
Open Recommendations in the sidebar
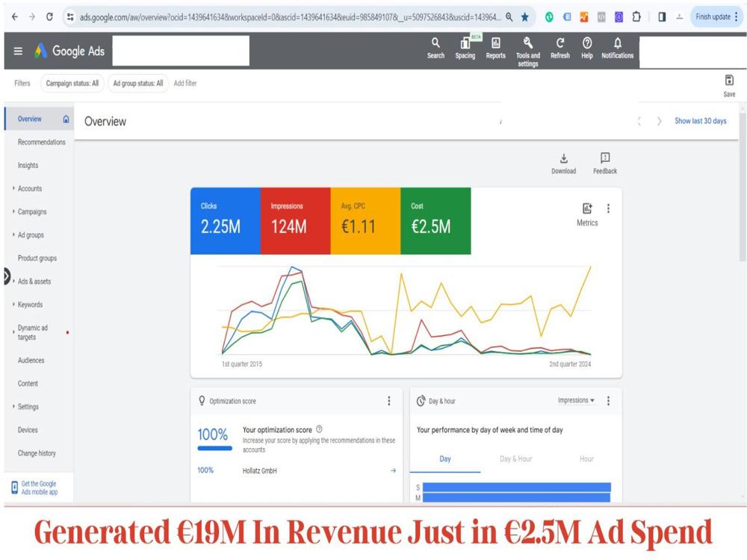(41, 142)
